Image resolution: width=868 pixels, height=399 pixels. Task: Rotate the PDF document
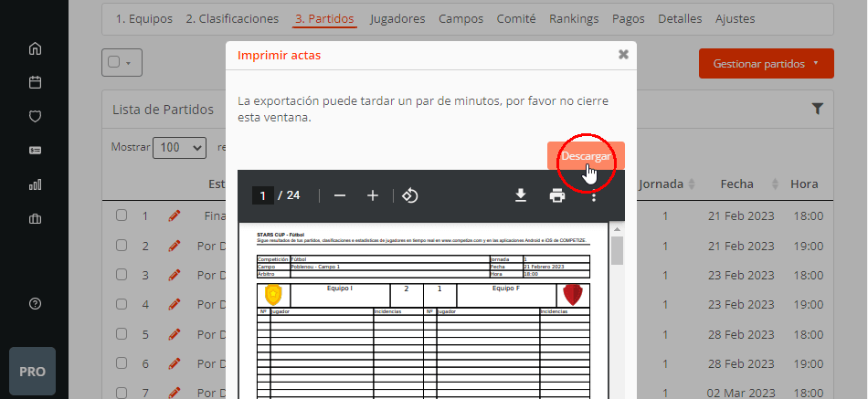[409, 196]
